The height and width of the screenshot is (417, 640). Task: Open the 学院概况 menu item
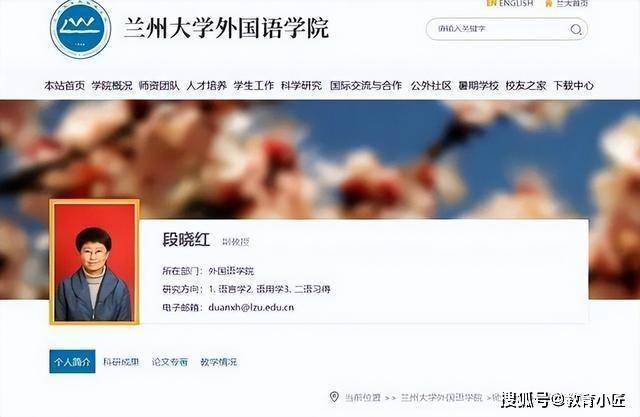click(112, 86)
